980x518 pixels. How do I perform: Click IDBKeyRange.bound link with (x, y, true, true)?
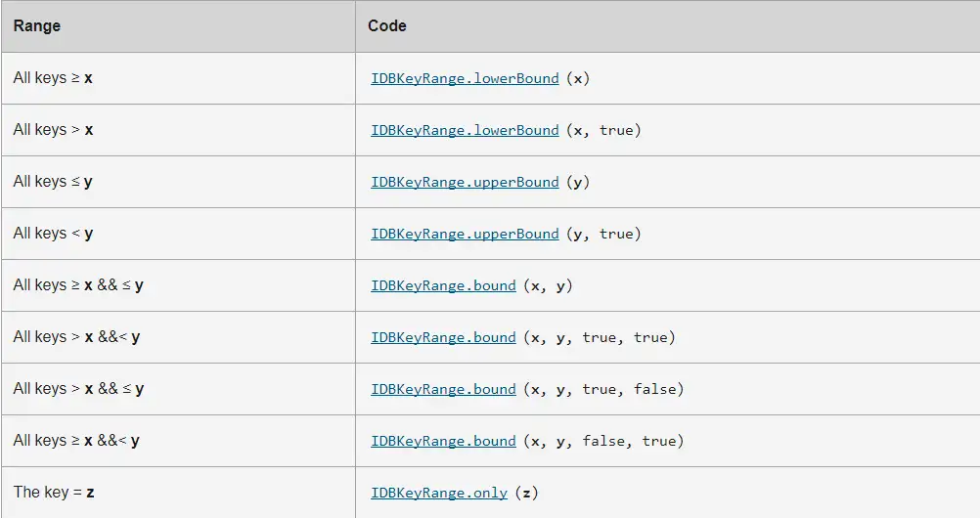443,338
